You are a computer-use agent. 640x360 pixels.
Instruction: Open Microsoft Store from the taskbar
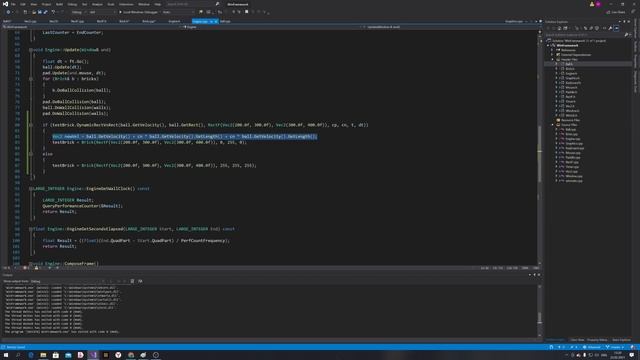(x=56, y=355)
